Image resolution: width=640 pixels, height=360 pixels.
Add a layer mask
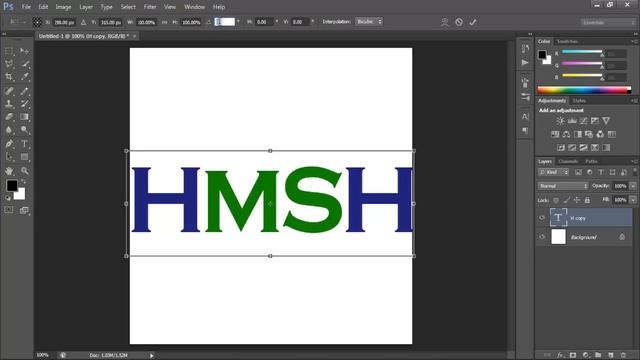pos(573,355)
